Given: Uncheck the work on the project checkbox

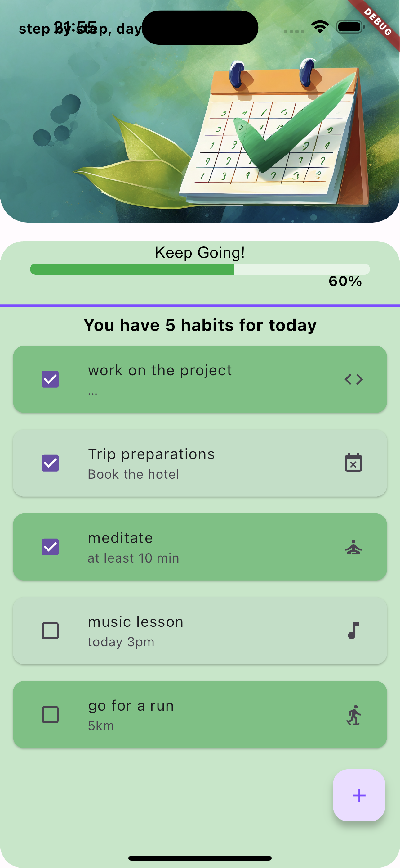Looking at the screenshot, I should click(50, 379).
